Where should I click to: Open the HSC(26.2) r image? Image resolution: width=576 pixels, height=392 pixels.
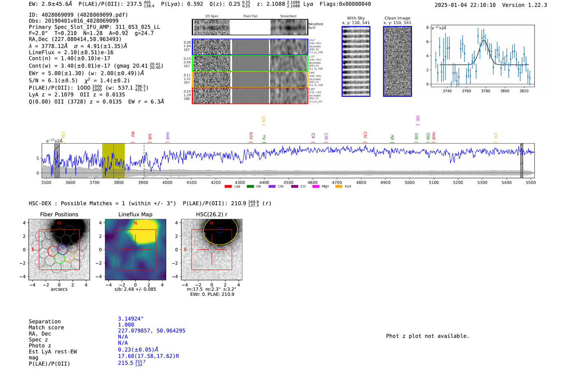tap(212, 250)
